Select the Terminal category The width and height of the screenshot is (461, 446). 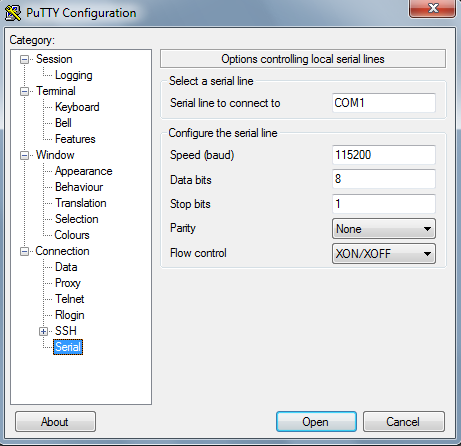(x=56, y=91)
